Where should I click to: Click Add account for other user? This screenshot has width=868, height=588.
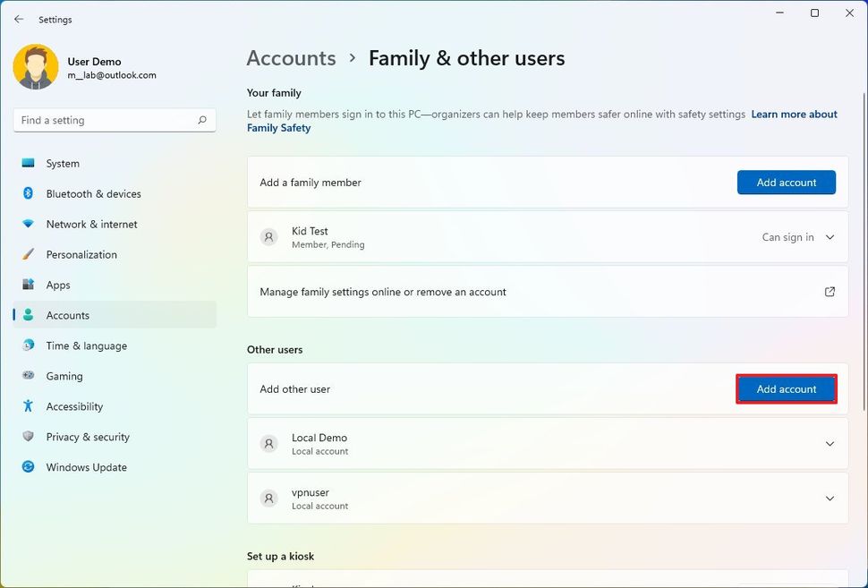(x=786, y=389)
